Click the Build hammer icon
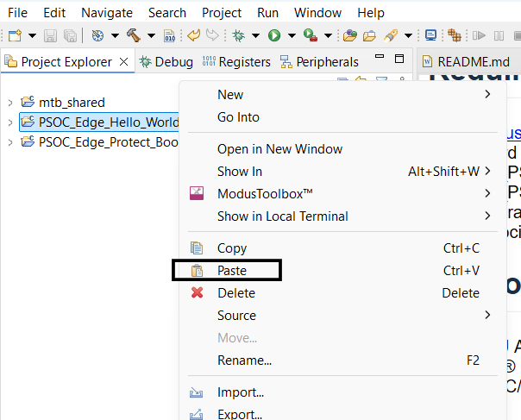The width and height of the screenshot is (521, 420). pyautogui.click(x=133, y=35)
